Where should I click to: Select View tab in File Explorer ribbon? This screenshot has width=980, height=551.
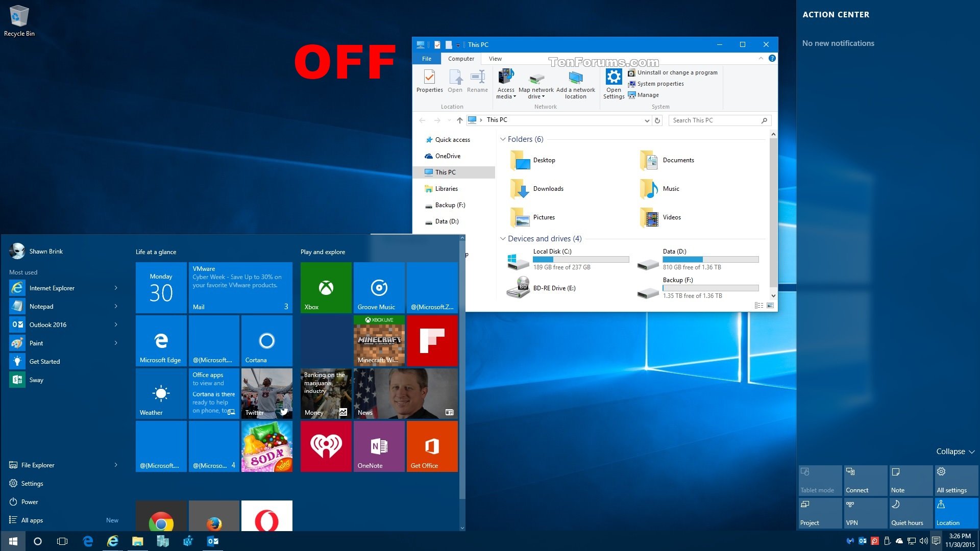pos(496,59)
